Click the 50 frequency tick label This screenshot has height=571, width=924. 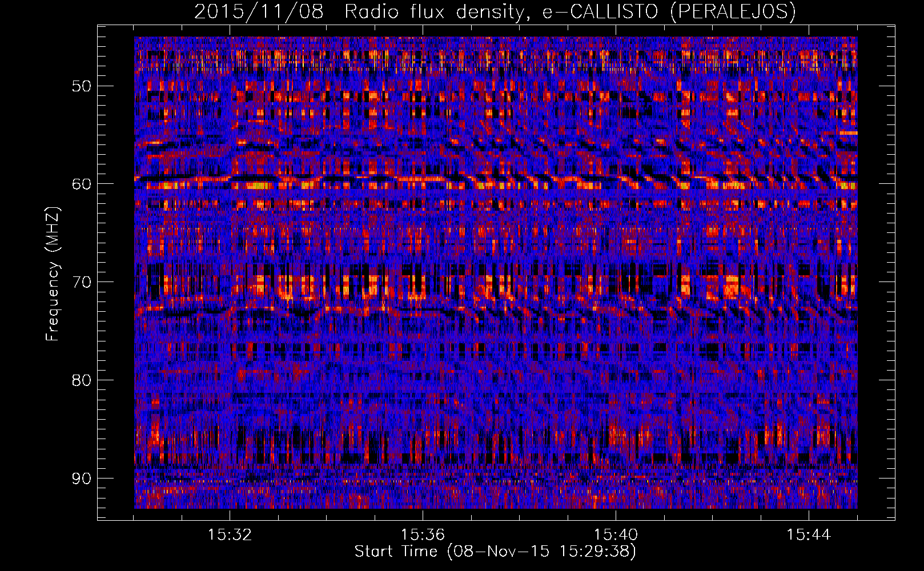click(81, 86)
